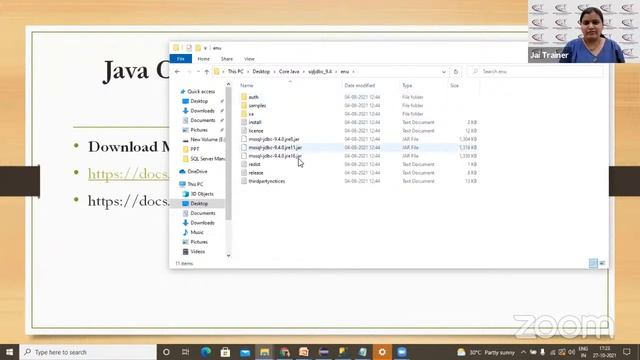Open the Share ribbon tab
This screenshot has width=640, height=360.
(x=227, y=59)
